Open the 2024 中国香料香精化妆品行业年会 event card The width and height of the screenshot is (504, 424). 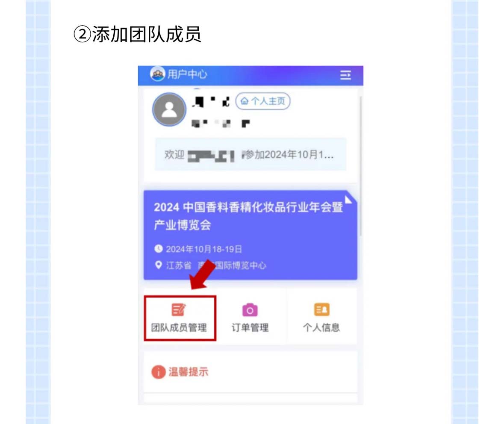251,235
